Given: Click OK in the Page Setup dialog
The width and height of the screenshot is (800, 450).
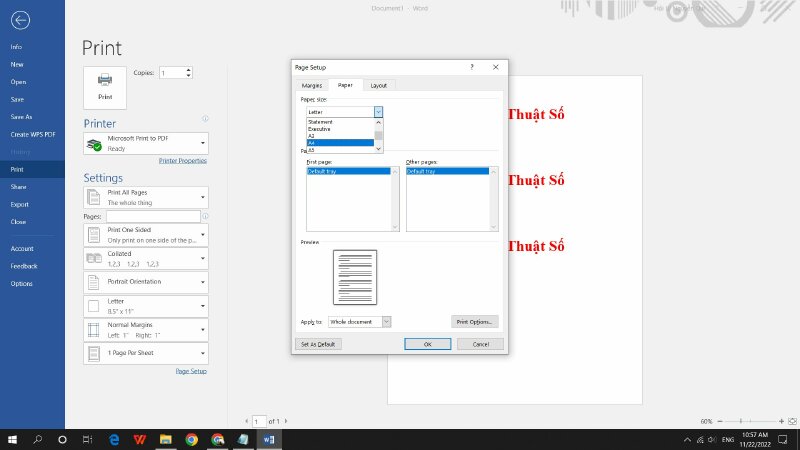Looking at the screenshot, I should [427, 344].
